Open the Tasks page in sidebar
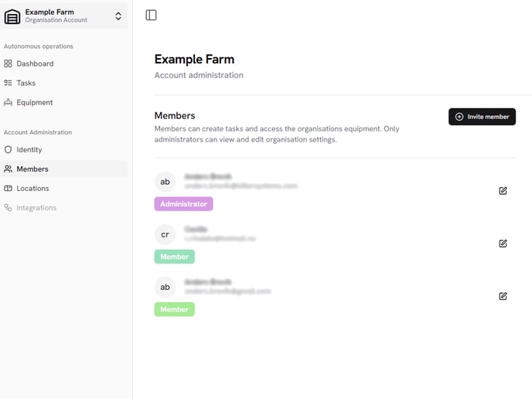 tap(26, 83)
